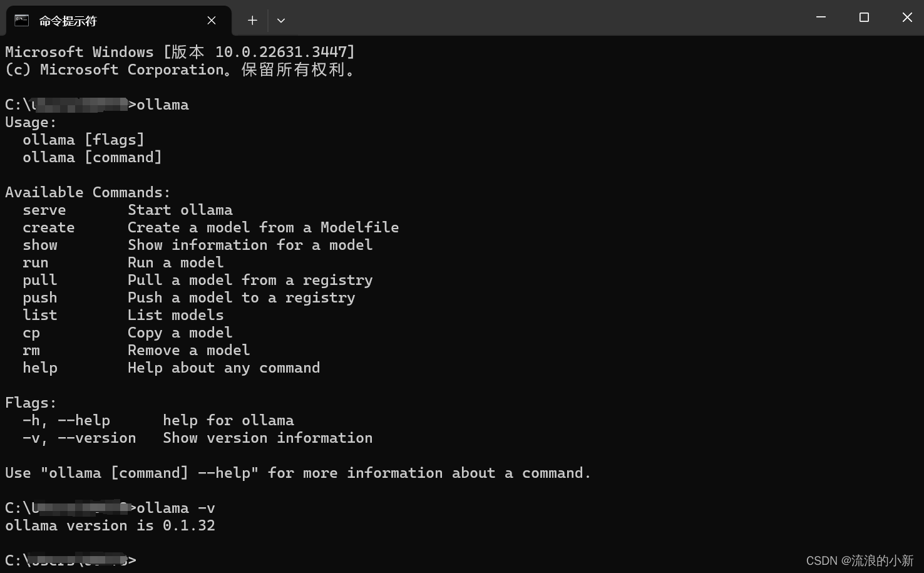Select the 命令提示符 tab title
Viewport: 924px width, 573px height.
click(x=68, y=21)
